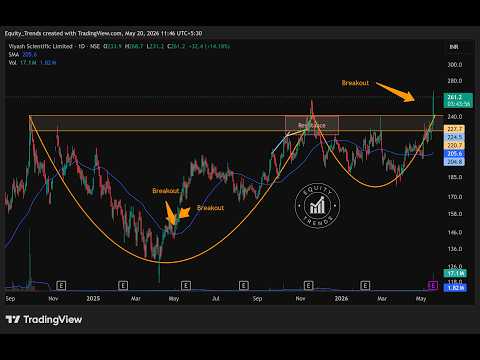480x360 pixels.
Task: Click the 185.0 price axis label
Action: [x=455, y=177]
